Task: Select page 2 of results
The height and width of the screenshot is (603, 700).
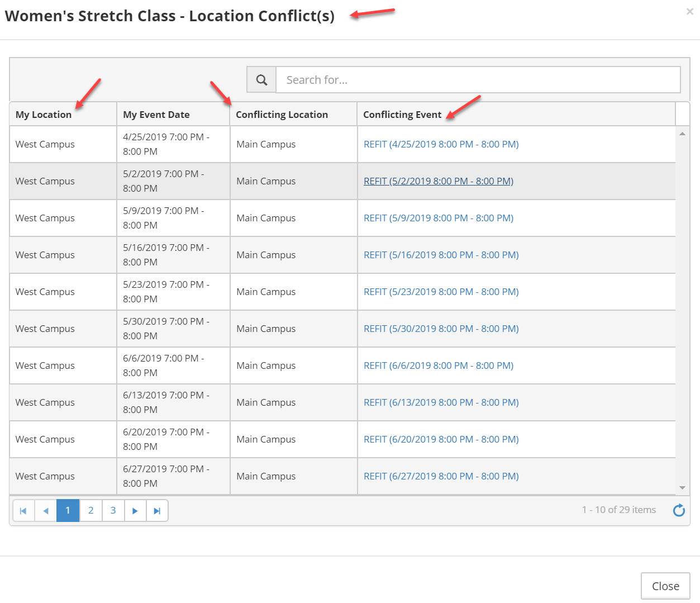Action: pos(90,510)
